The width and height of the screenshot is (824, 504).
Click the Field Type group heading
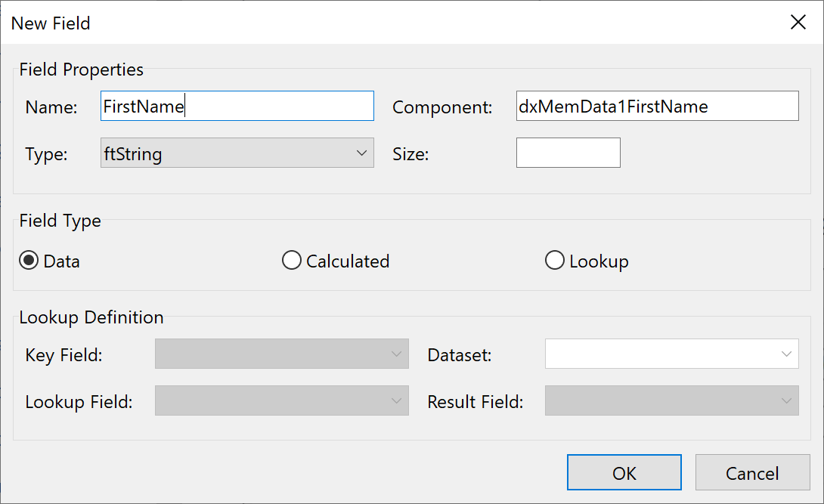click(x=60, y=221)
